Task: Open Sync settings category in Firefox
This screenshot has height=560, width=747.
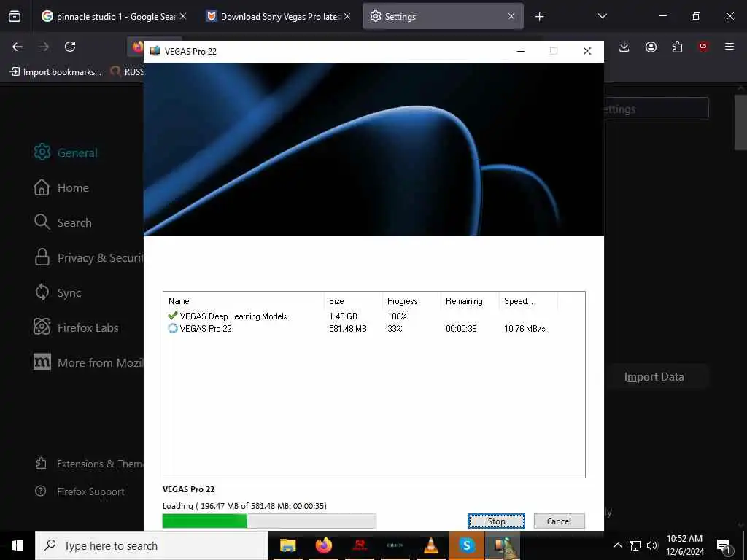Action: pyautogui.click(x=58, y=292)
